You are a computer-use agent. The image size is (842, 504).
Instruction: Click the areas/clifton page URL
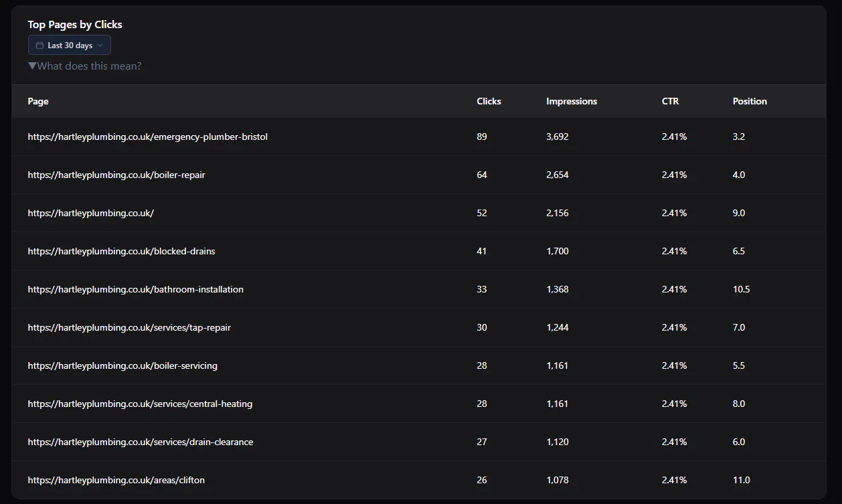[x=116, y=480]
